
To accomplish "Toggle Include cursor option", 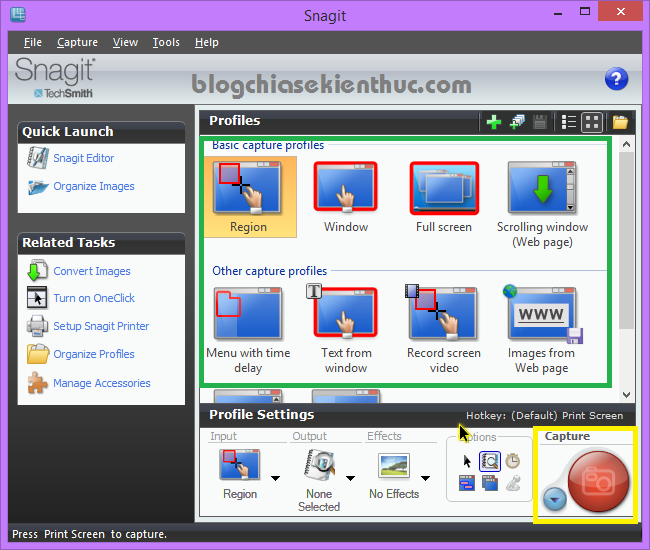I will click(x=467, y=461).
